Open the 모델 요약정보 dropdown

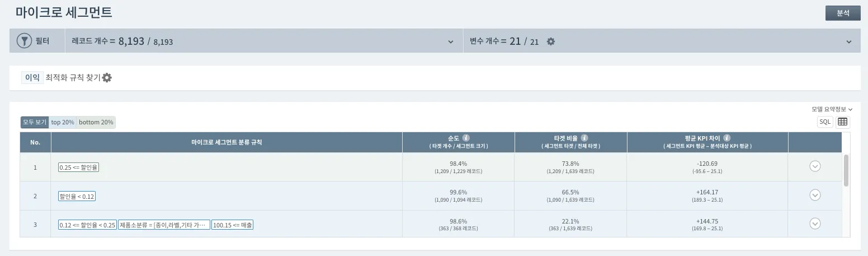832,109
